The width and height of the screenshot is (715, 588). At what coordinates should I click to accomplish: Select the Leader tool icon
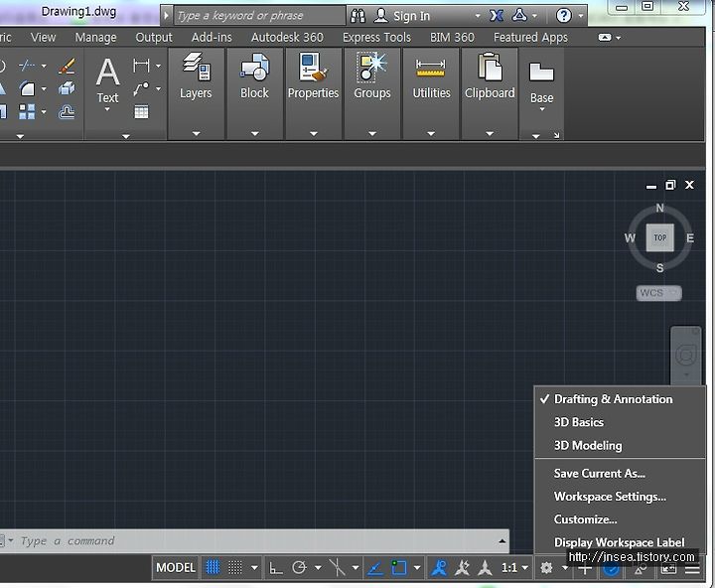[141, 88]
